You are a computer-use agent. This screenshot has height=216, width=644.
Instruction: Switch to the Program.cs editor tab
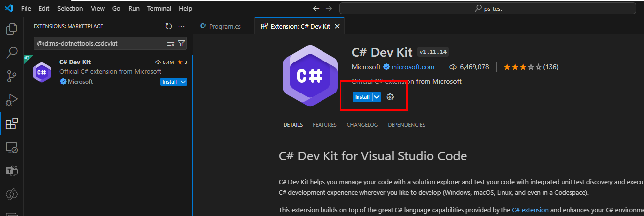[x=224, y=26]
